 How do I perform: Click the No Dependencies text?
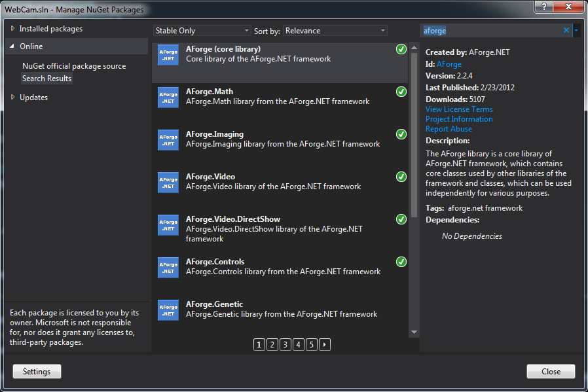(471, 236)
